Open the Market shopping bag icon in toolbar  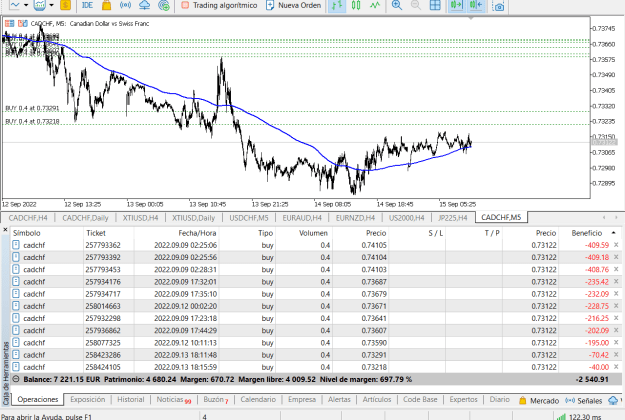(106, 5)
